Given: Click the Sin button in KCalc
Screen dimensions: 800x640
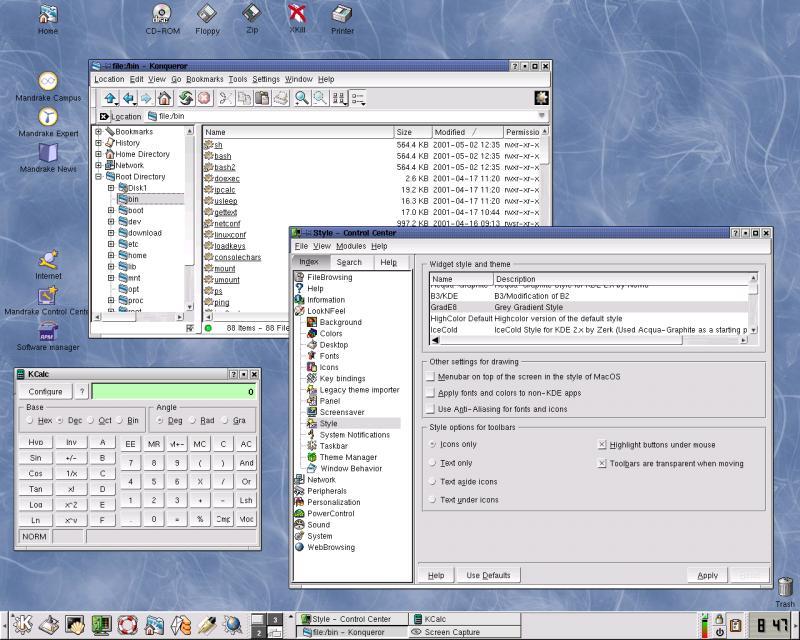Looking at the screenshot, I should point(35,458).
